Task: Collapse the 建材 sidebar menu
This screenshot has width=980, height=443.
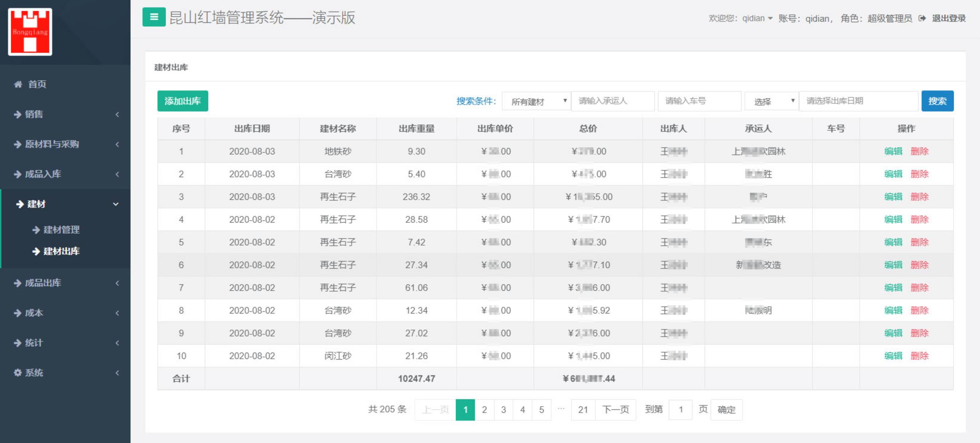Action: pyautogui.click(x=65, y=204)
